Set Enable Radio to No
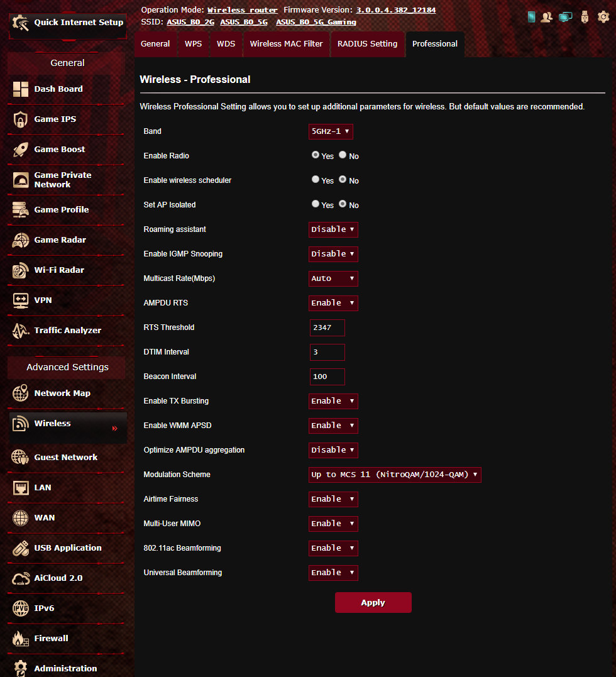Viewport: 616px width, 677px height. [x=343, y=155]
